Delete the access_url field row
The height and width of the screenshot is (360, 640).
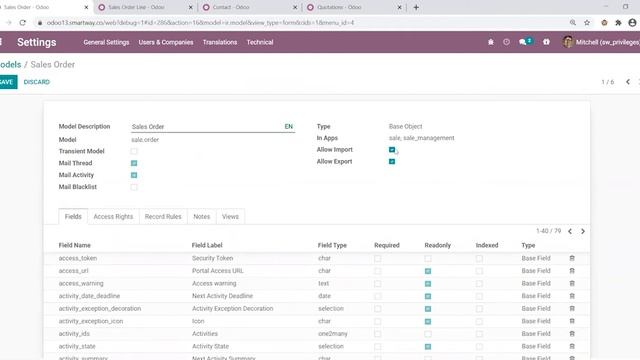572,271
